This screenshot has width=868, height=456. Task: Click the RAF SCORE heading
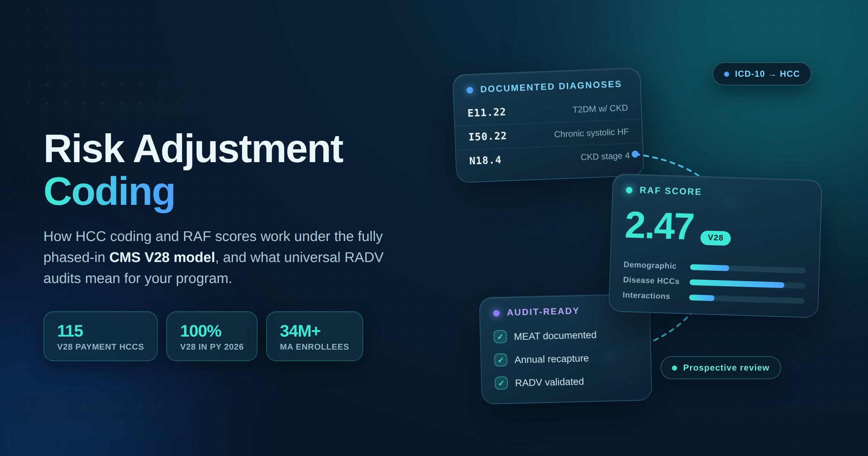click(x=671, y=191)
